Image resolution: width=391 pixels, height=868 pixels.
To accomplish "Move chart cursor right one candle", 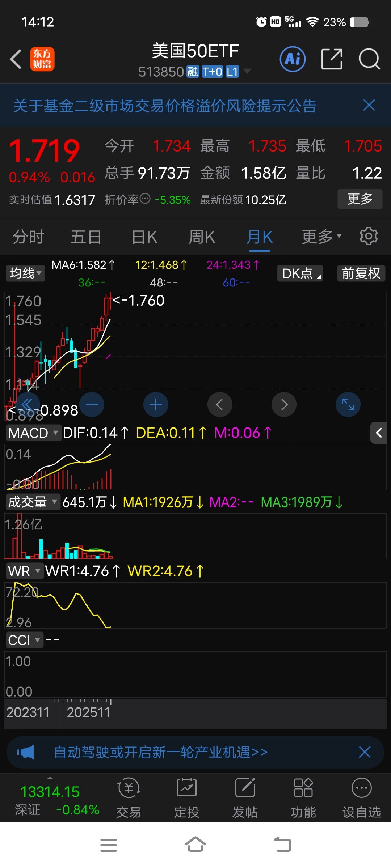I will pos(284,404).
